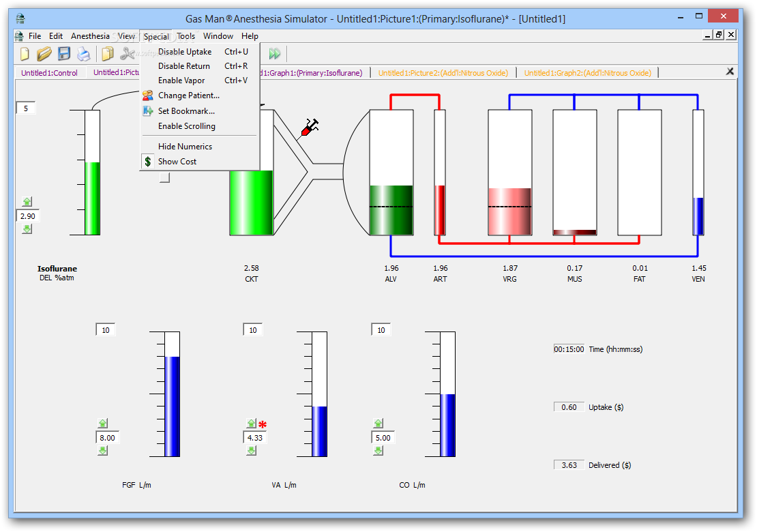
Task: Increase FGF flow with up arrow
Action: (x=103, y=424)
